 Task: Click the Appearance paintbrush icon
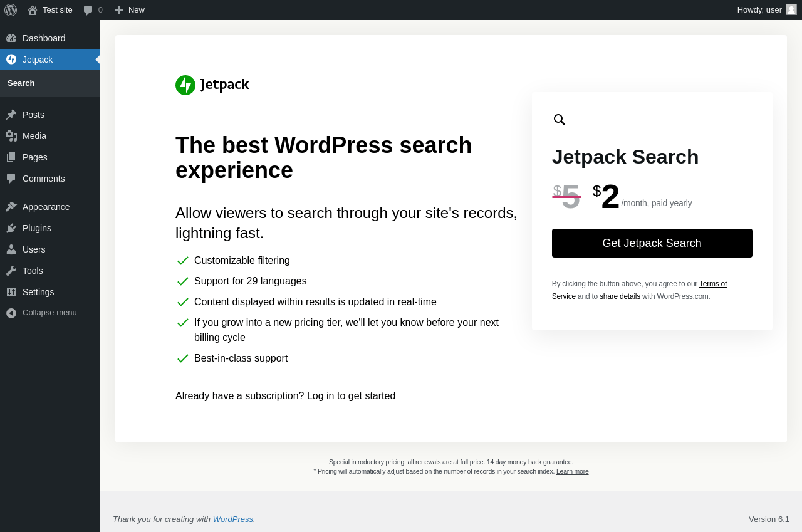11,207
